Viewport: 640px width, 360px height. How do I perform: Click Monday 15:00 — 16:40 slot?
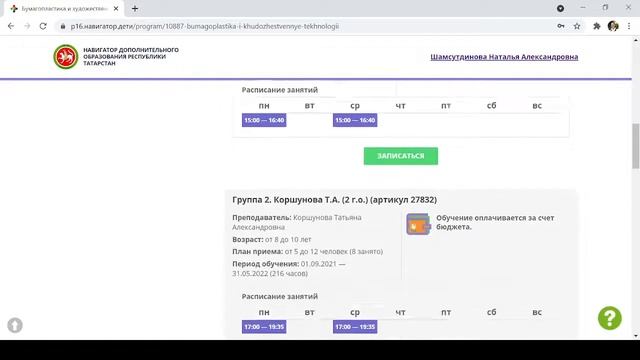tap(264, 120)
